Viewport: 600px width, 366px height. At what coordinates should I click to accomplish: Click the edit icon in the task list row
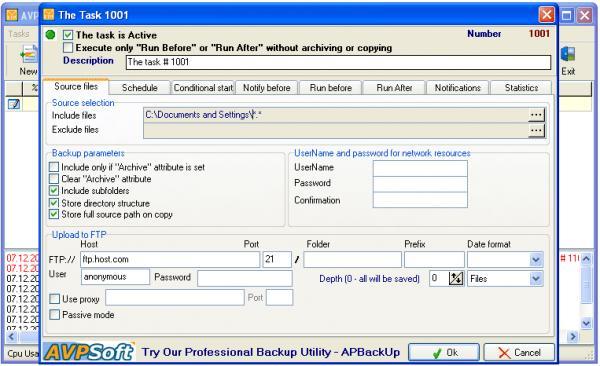point(14,104)
